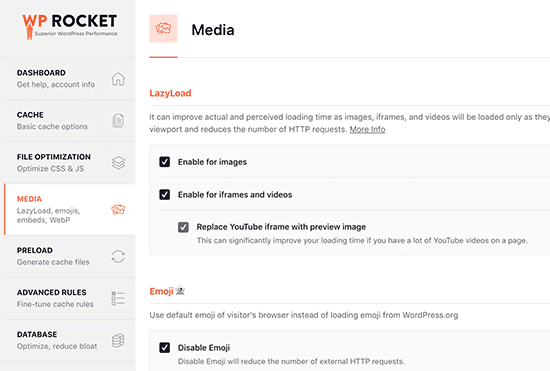
Task: Click the Dashboard home icon
Action: tap(118, 79)
